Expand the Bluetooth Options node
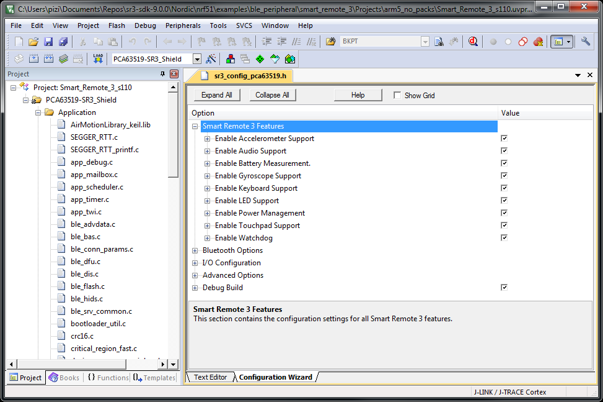The height and width of the screenshot is (402, 603). (x=195, y=250)
